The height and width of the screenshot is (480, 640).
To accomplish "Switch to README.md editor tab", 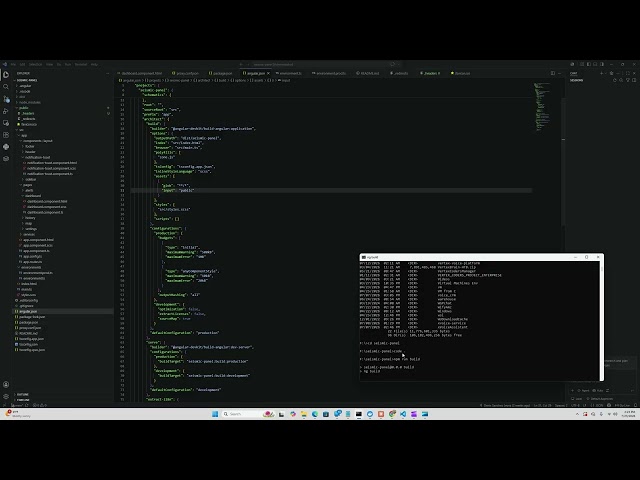I will 368,73.
